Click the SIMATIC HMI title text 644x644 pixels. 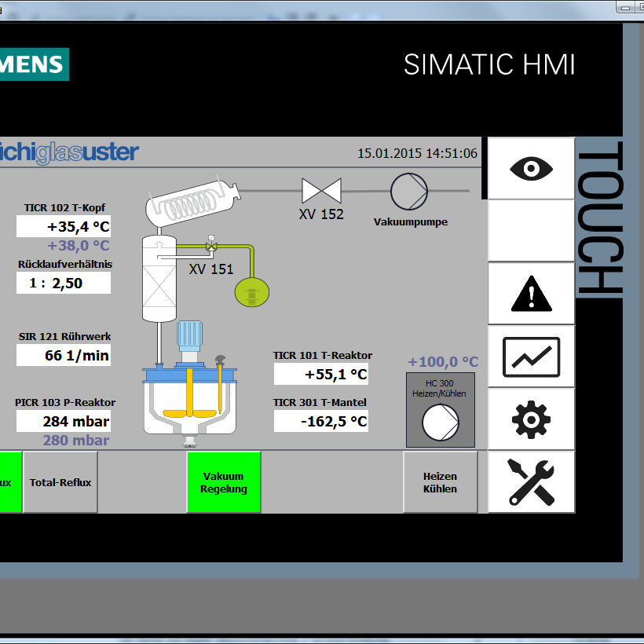pyautogui.click(x=489, y=64)
